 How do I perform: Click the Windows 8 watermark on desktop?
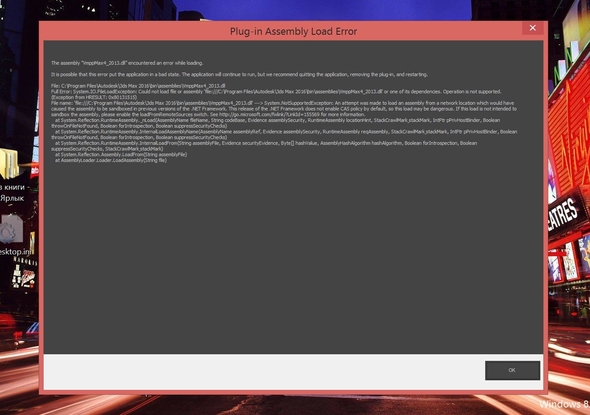[564, 404]
